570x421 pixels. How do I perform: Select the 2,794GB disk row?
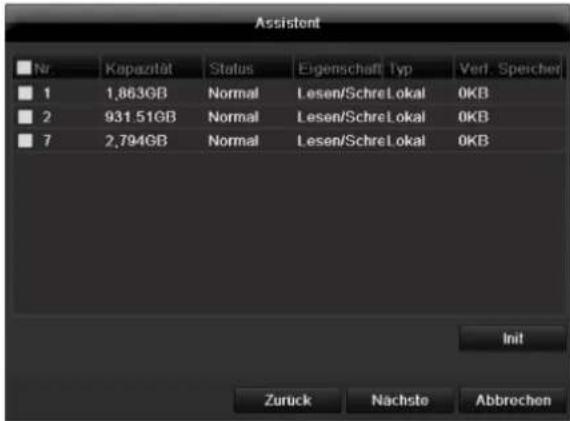click(288, 141)
